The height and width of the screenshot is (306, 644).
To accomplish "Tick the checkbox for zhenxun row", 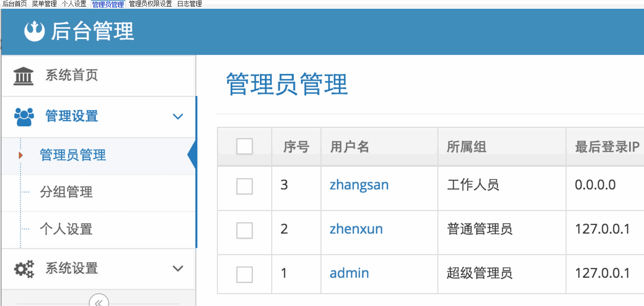I will click(245, 231).
